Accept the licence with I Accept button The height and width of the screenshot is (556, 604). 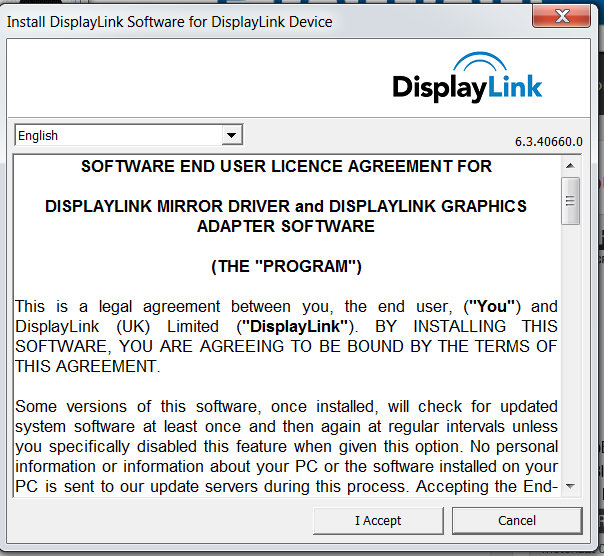tap(378, 521)
